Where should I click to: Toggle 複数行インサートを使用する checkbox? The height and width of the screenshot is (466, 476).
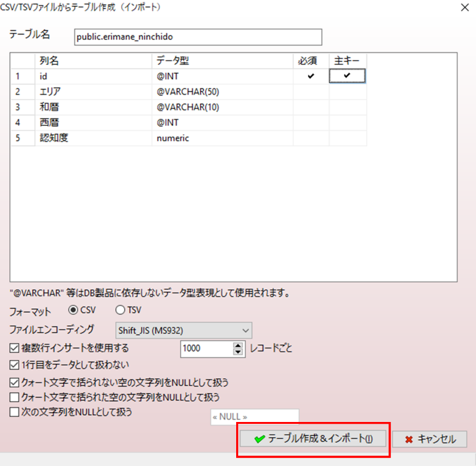14,348
